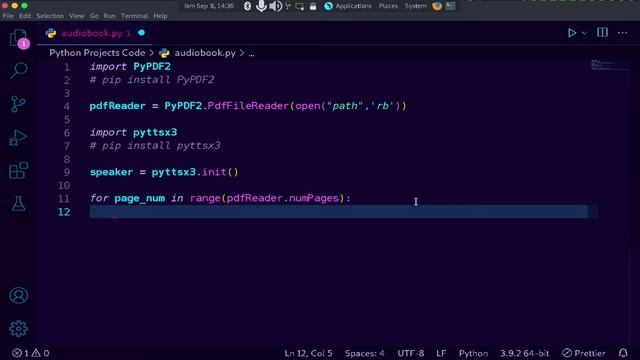Click the display icon in system panel

pyautogui.click(x=300, y=7)
